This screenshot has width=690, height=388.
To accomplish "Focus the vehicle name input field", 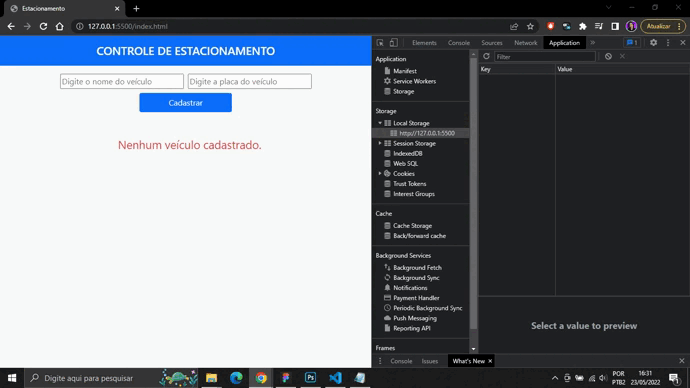I will [x=122, y=81].
